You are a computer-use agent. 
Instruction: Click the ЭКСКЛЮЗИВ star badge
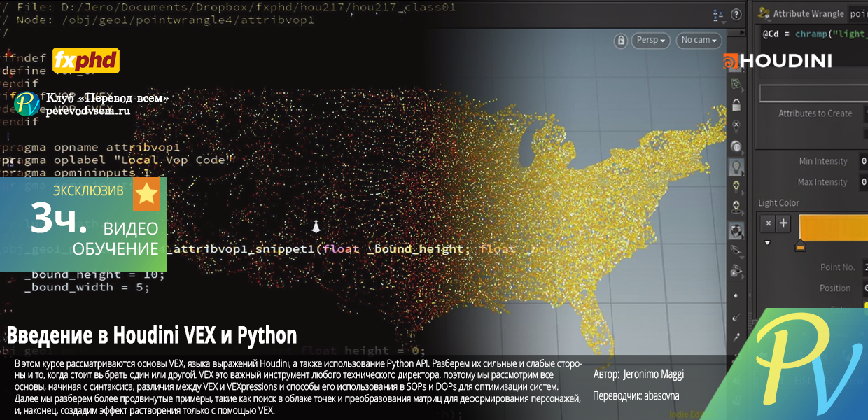(x=147, y=194)
